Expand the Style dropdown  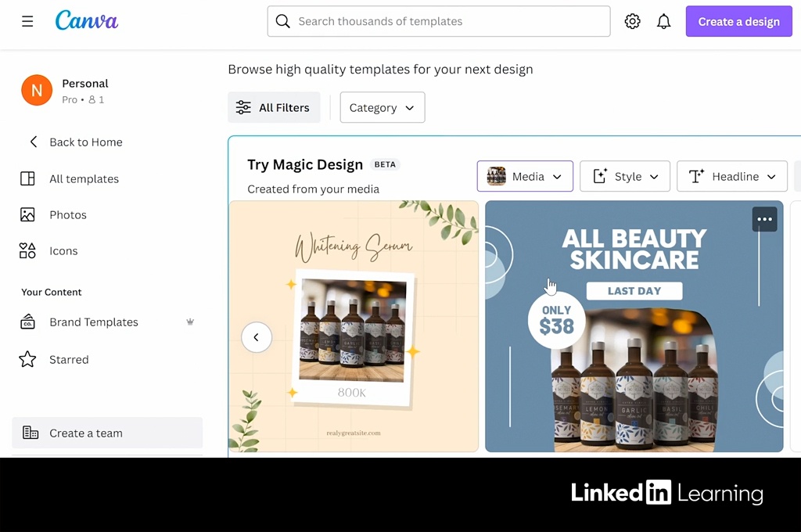click(x=624, y=177)
